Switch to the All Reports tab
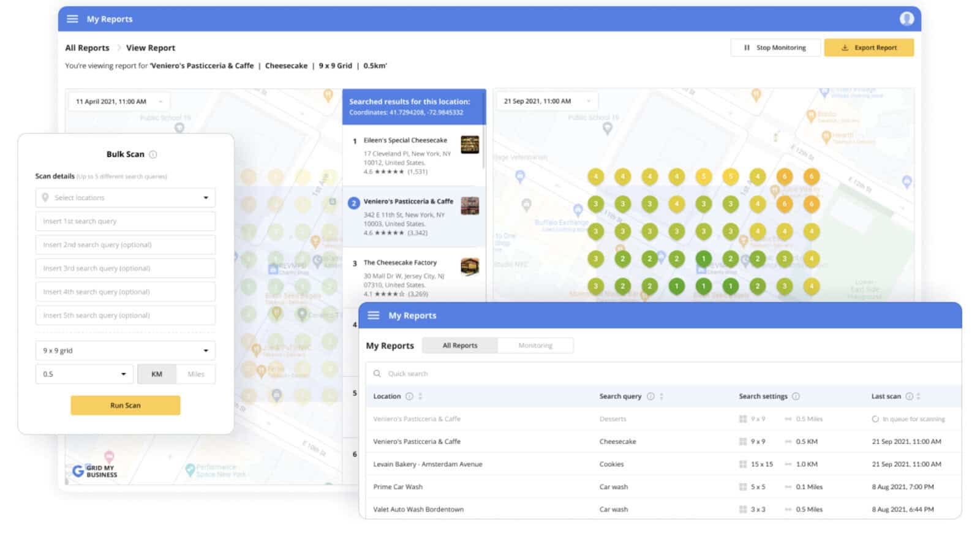The width and height of the screenshot is (980, 533). point(460,346)
